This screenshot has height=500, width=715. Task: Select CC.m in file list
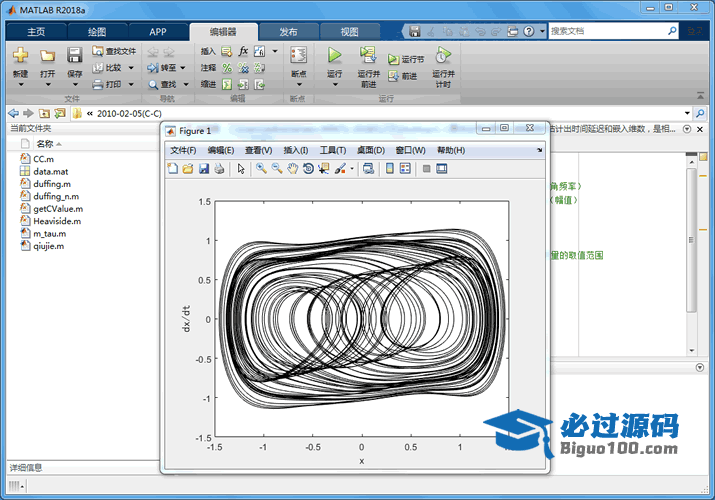43,159
